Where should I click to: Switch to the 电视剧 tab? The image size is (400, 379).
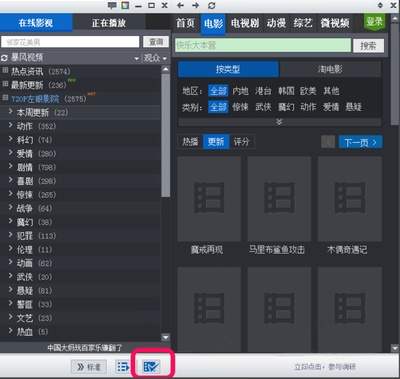(245, 23)
